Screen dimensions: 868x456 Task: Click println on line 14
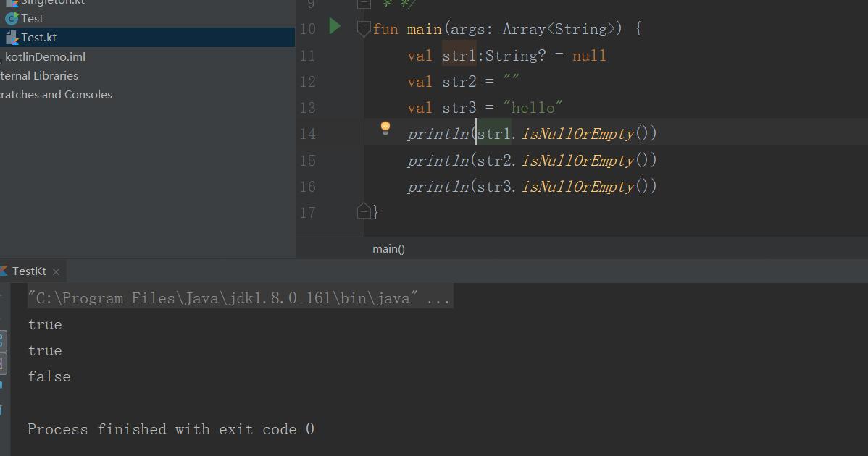(x=438, y=134)
